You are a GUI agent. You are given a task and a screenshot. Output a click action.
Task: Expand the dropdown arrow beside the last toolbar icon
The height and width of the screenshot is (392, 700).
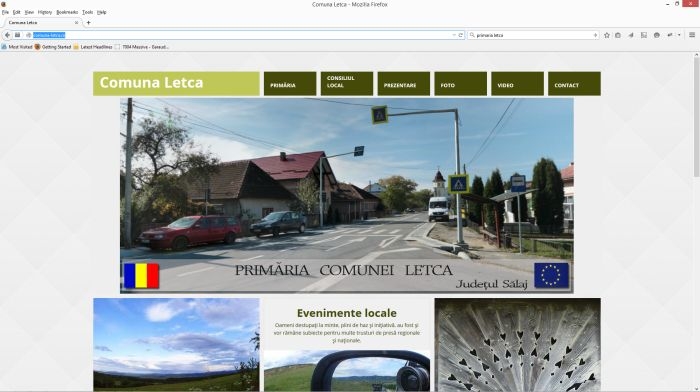(679, 35)
